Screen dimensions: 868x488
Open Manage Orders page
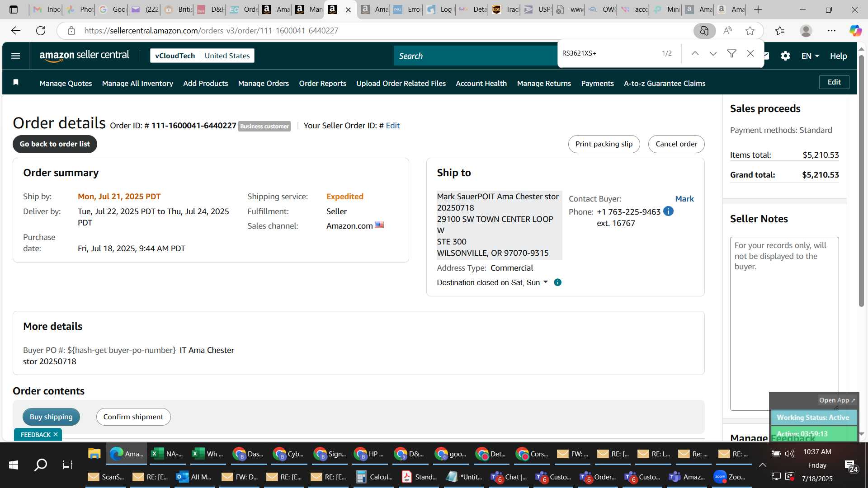(x=263, y=83)
